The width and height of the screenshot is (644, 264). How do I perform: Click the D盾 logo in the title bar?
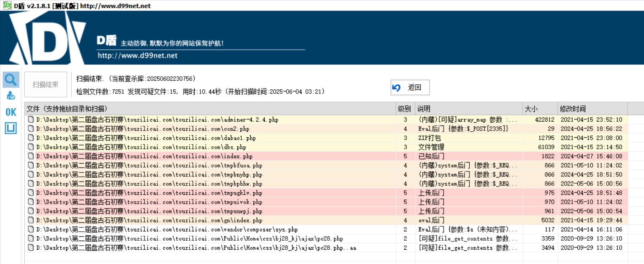point(7,5)
